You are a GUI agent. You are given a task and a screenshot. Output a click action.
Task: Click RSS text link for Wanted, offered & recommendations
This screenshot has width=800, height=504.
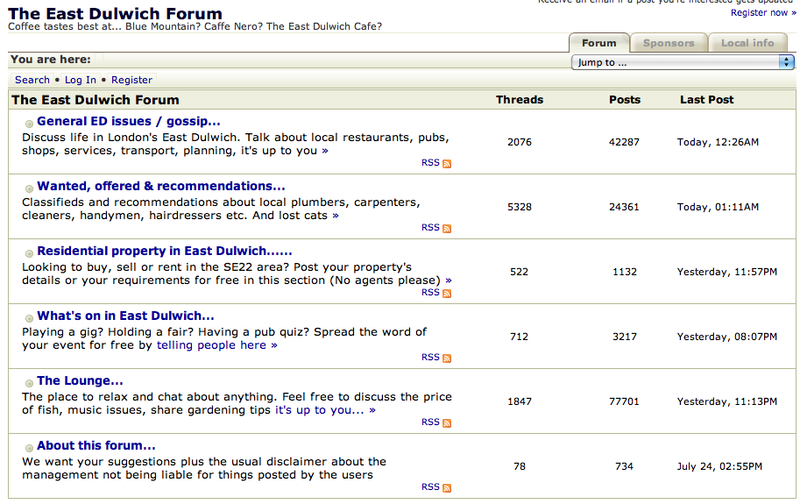pyautogui.click(x=430, y=228)
